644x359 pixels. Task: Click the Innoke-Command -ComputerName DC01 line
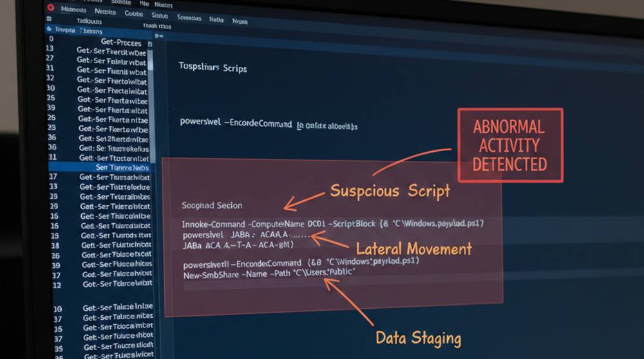tap(333, 224)
